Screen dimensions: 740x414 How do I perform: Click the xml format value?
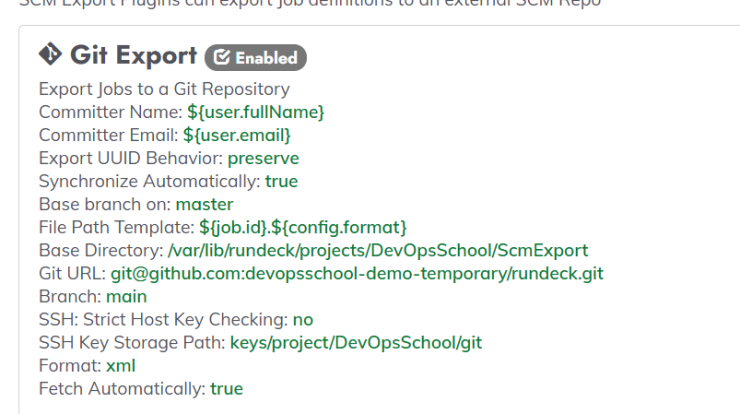coord(121,366)
